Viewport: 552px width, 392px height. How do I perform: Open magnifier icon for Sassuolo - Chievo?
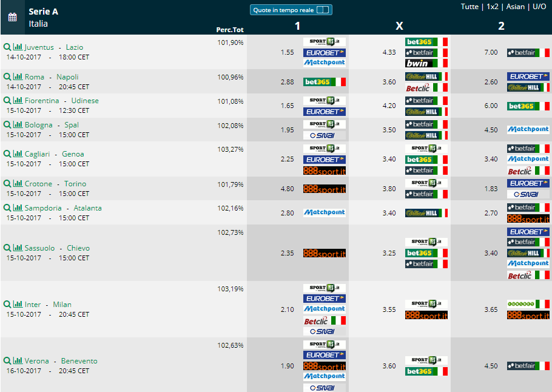[7, 248]
